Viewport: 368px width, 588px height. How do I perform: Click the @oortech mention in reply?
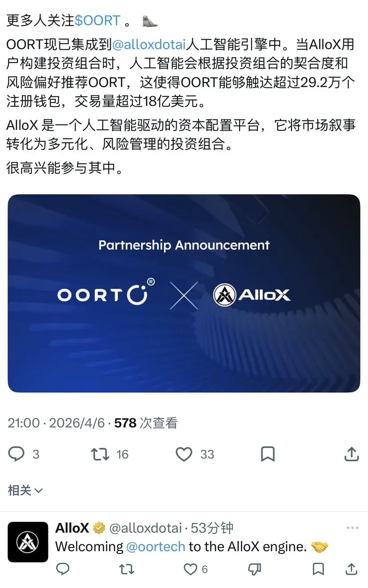tap(156, 547)
